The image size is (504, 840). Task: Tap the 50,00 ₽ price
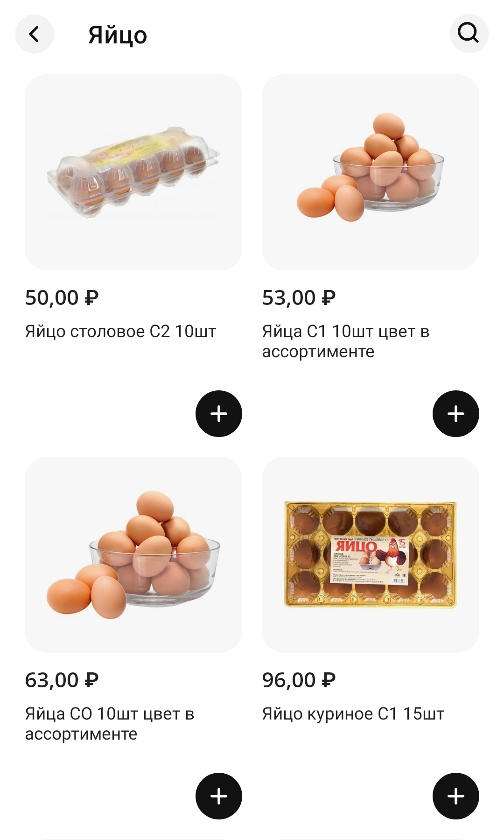62,298
